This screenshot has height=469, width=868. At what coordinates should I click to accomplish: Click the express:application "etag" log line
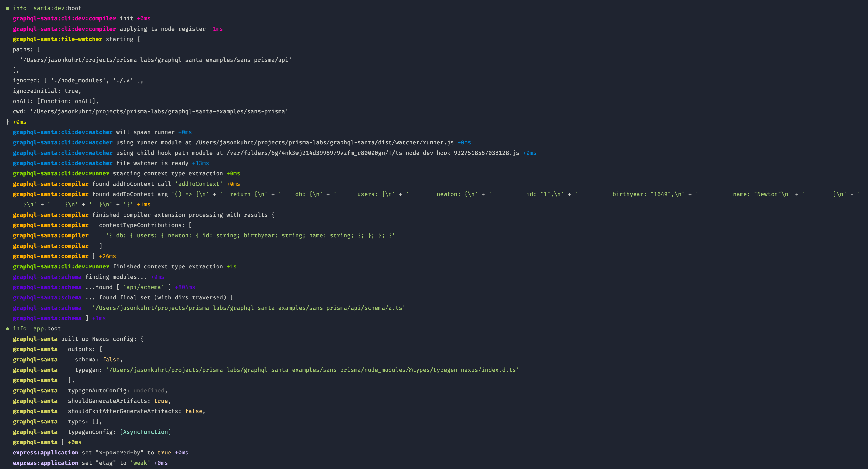[106, 463]
